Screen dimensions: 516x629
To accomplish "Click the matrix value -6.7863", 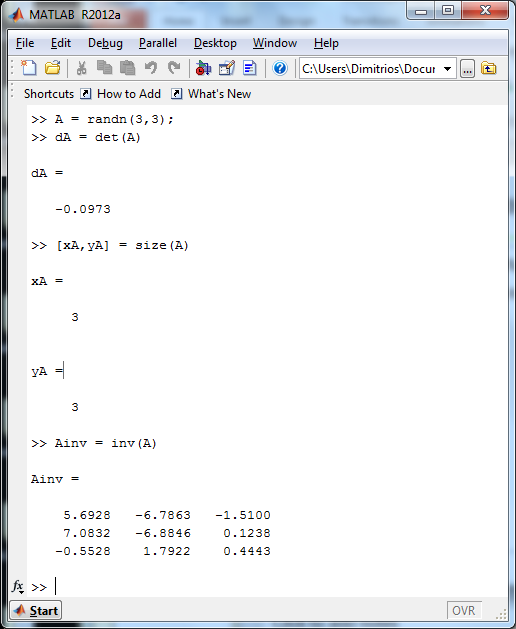I will click(163, 515).
